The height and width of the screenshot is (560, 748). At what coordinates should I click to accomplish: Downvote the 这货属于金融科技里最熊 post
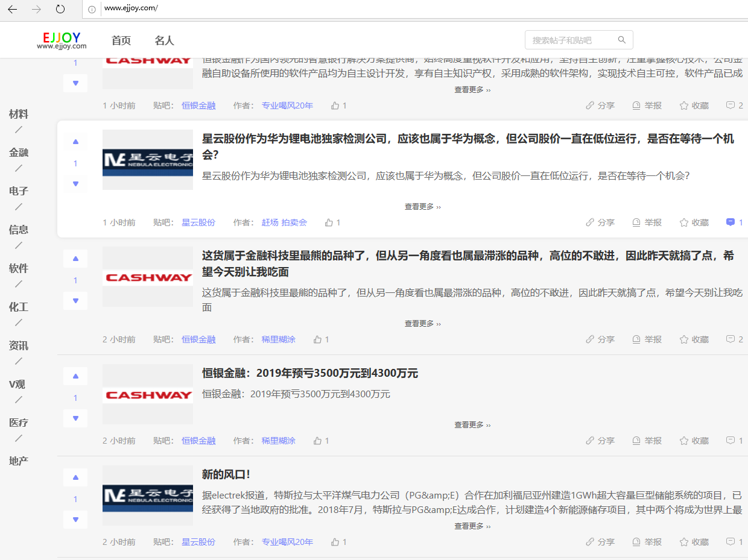75,301
